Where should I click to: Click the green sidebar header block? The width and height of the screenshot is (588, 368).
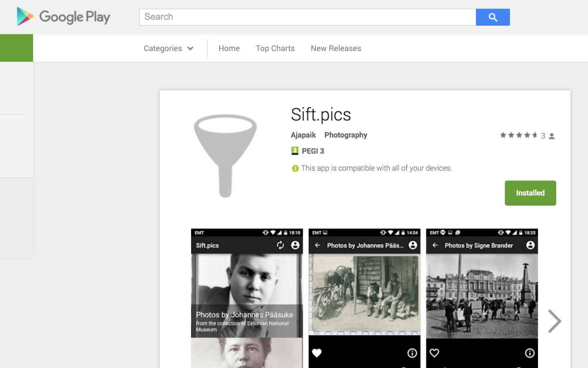pos(17,48)
